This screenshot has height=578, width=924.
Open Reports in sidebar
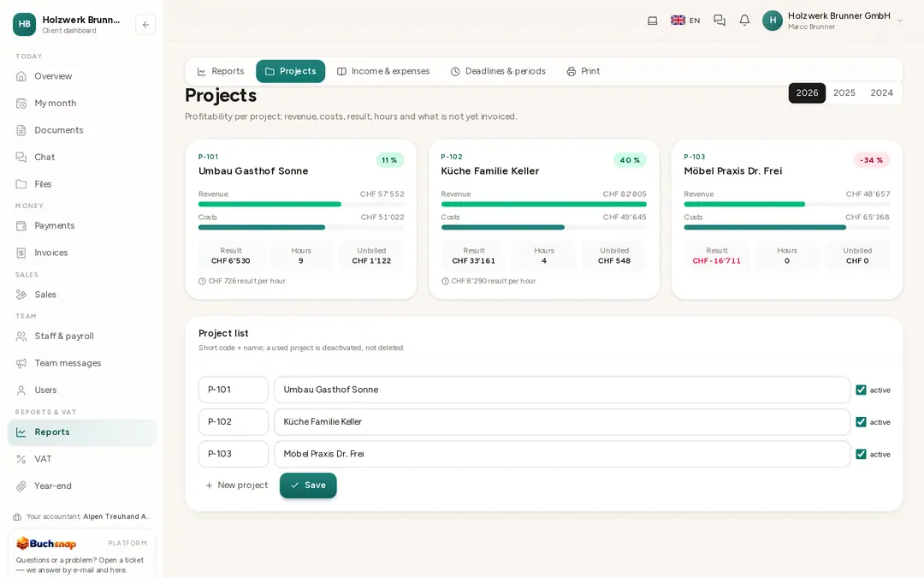82,432
